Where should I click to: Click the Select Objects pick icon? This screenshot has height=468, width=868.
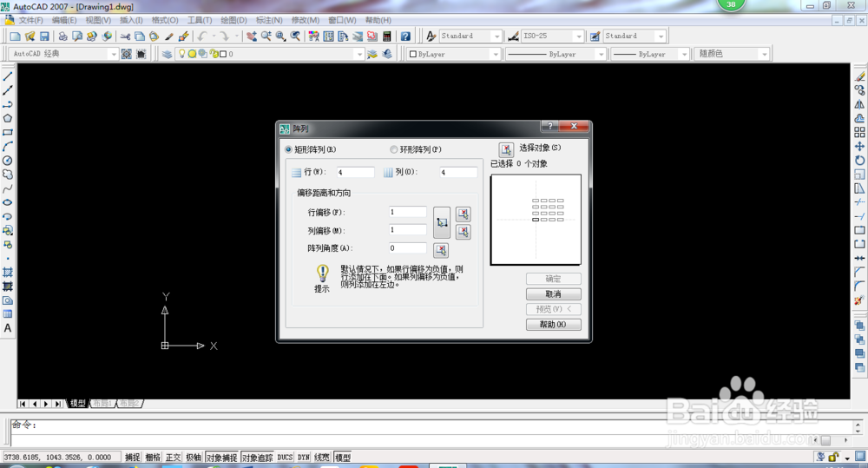(x=506, y=149)
